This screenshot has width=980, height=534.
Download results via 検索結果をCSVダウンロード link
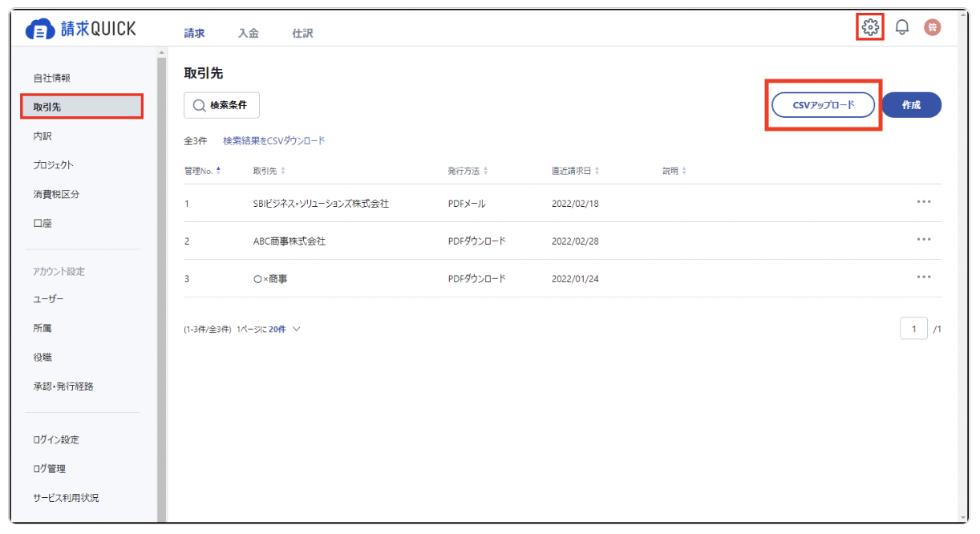274,140
